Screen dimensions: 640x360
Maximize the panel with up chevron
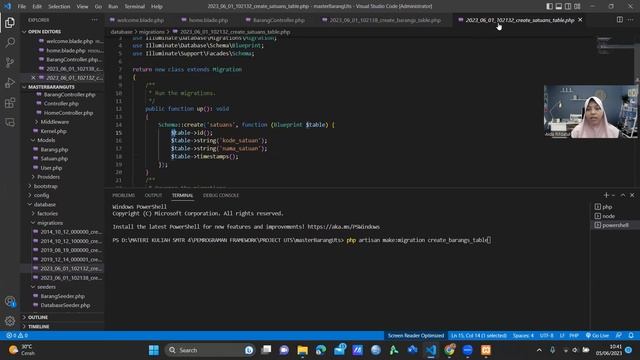(x=623, y=195)
